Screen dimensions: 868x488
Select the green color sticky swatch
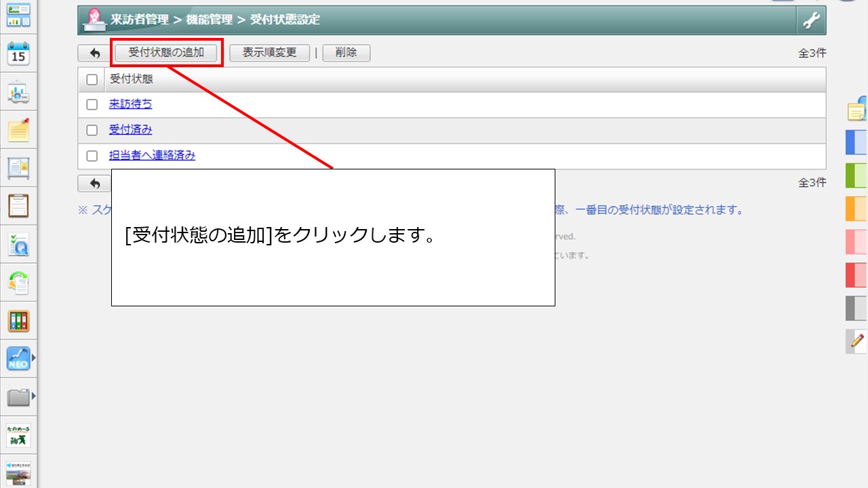point(856,175)
